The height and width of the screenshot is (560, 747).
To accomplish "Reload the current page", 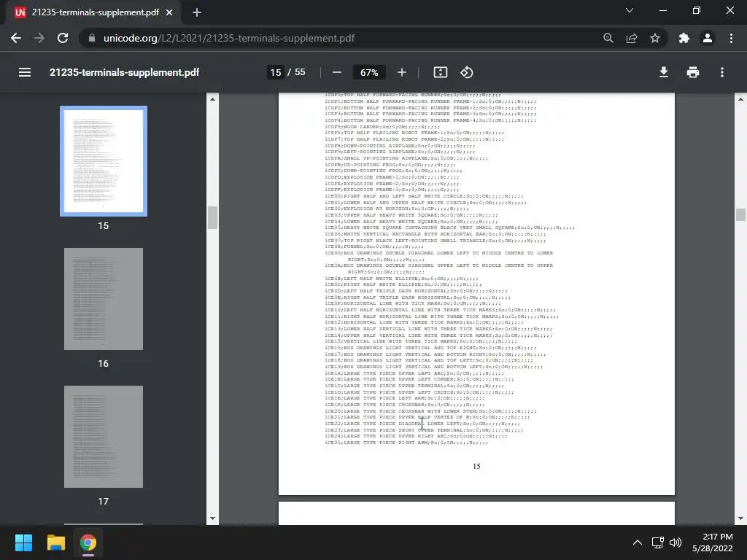I will (x=63, y=38).
